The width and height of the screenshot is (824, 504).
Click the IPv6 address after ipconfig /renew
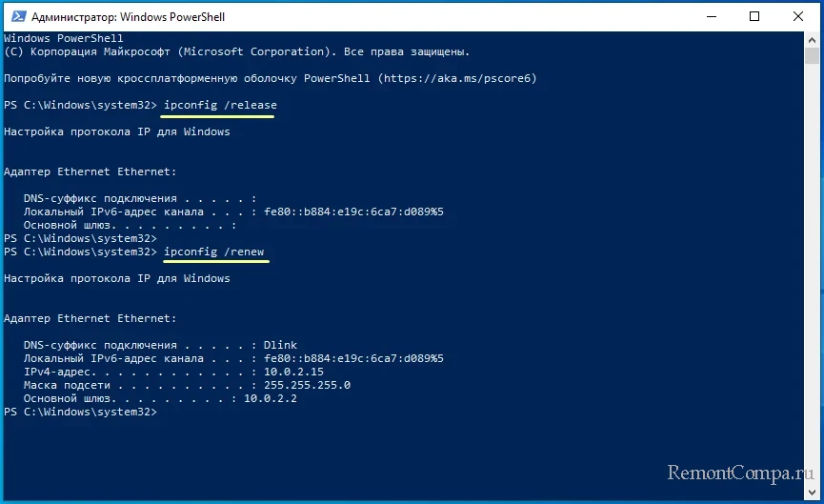[351, 358]
